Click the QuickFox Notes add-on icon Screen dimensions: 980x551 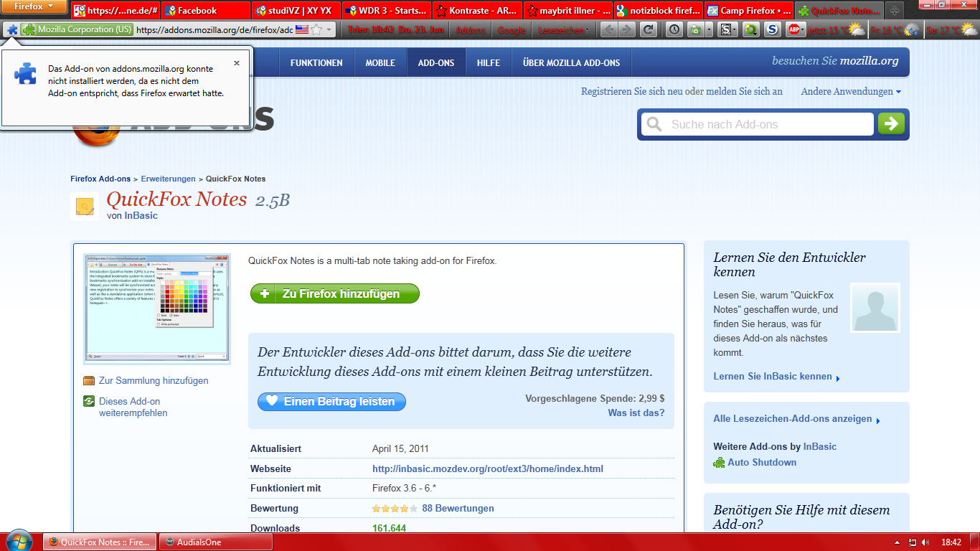click(85, 207)
